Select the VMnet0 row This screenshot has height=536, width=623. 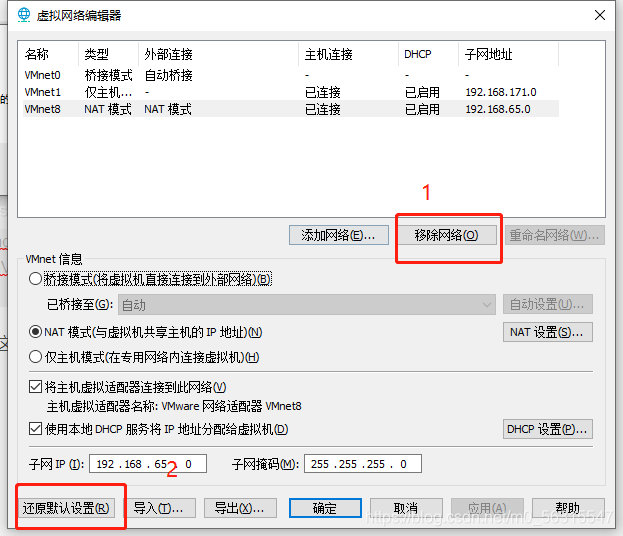(291, 75)
